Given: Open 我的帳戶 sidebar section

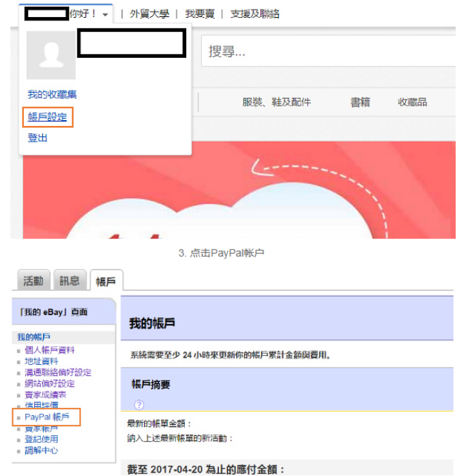Looking at the screenshot, I should (x=33, y=337).
